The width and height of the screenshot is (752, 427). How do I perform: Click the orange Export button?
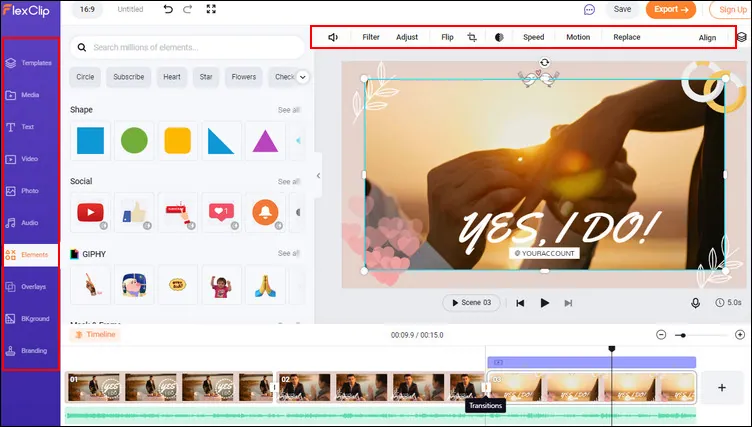[670, 9]
